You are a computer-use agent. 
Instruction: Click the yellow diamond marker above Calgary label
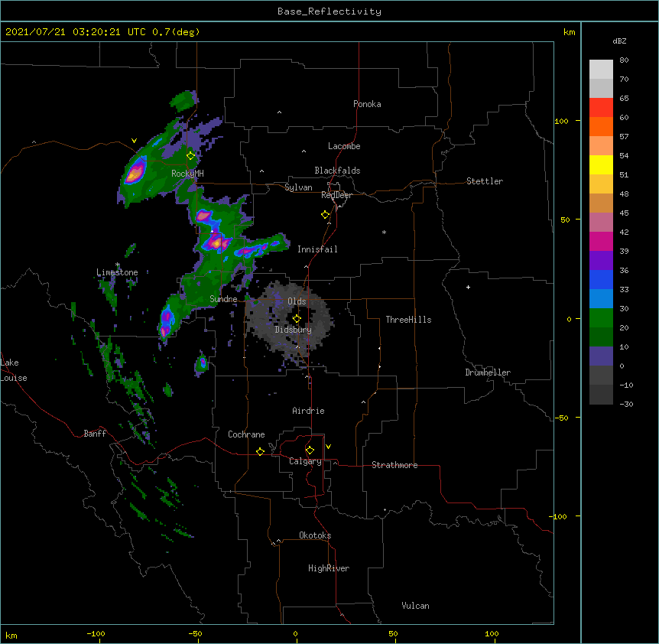click(x=310, y=450)
